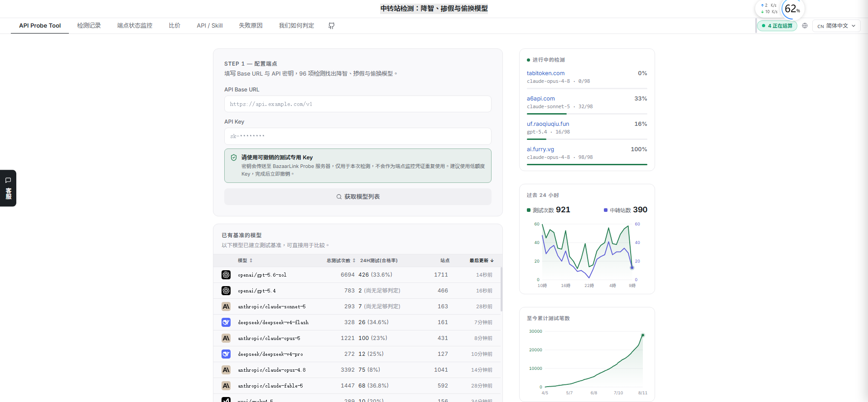Click the 100 (23%) pass rate cell
Screen dimensions: 868x402
click(x=373, y=338)
